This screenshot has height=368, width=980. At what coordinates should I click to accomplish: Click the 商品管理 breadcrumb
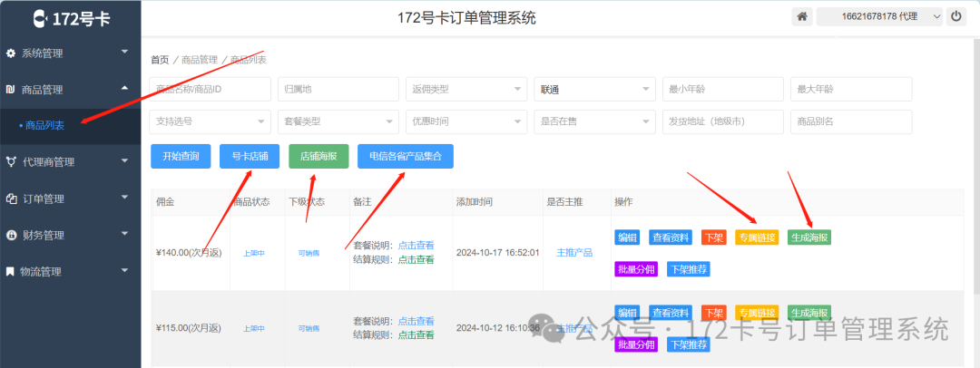pos(200,60)
